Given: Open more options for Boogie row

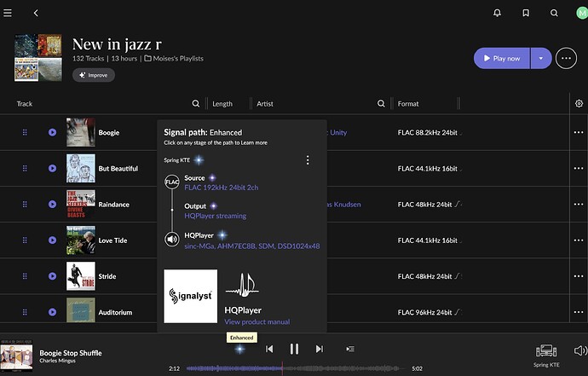Looking at the screenshot, I should coord(579,132).
